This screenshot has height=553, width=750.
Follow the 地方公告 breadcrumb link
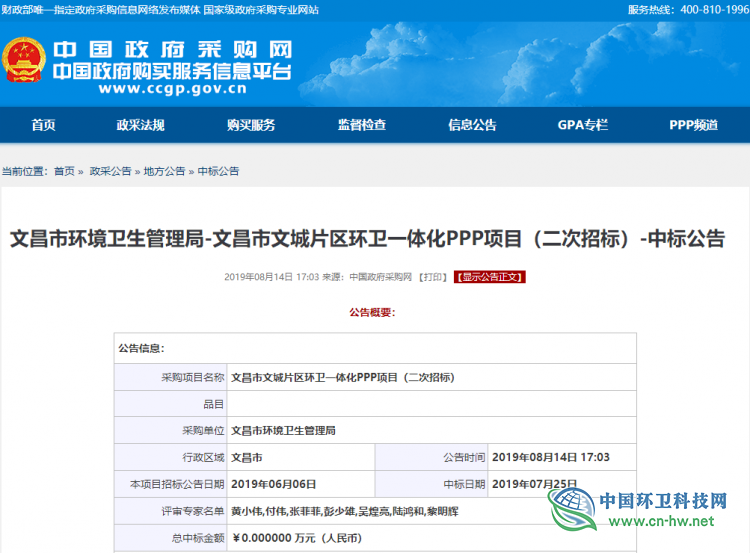164,171
